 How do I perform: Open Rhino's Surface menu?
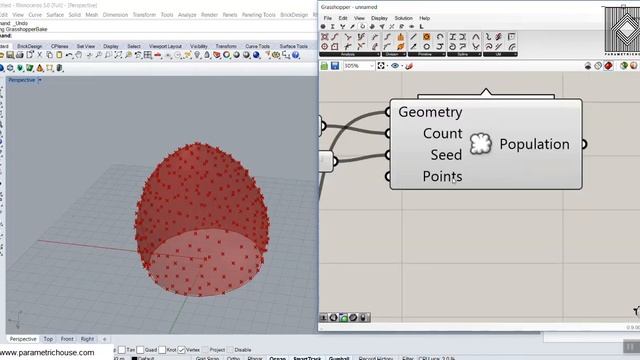tap(55, 15)
